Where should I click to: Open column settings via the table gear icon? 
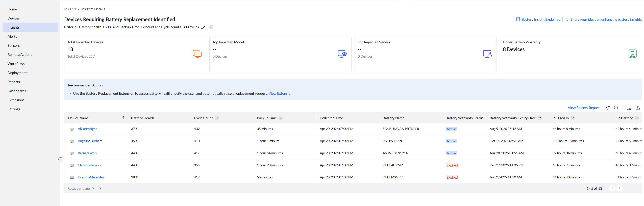629,108
